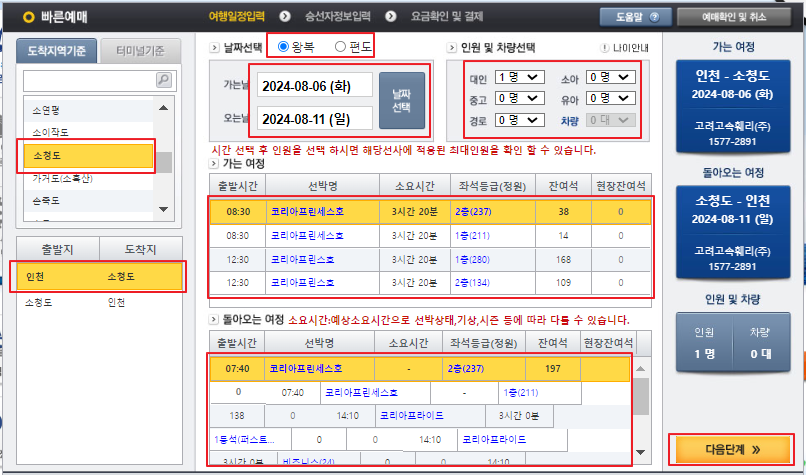Select the 편도 one-way radio button
Viewport: 806px width, 475px height.
coord(340,47)
